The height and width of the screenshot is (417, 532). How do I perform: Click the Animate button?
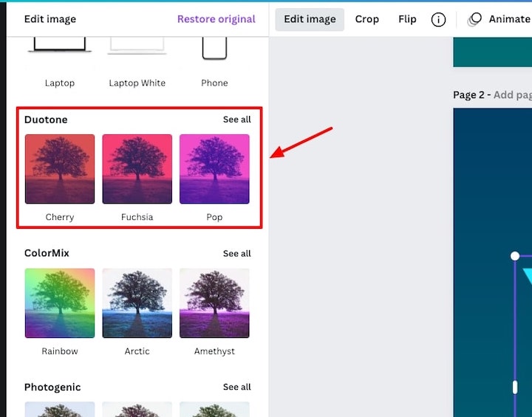coord(508,19)
